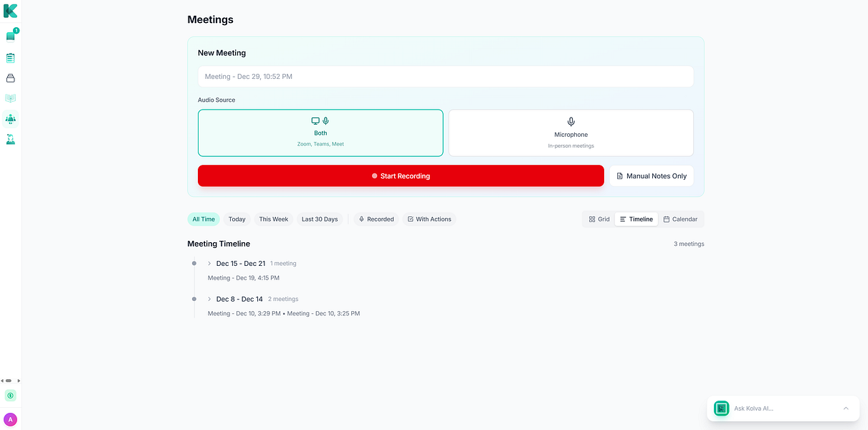Click the Dec 15 - Dec 21 heading

[241, 264]
